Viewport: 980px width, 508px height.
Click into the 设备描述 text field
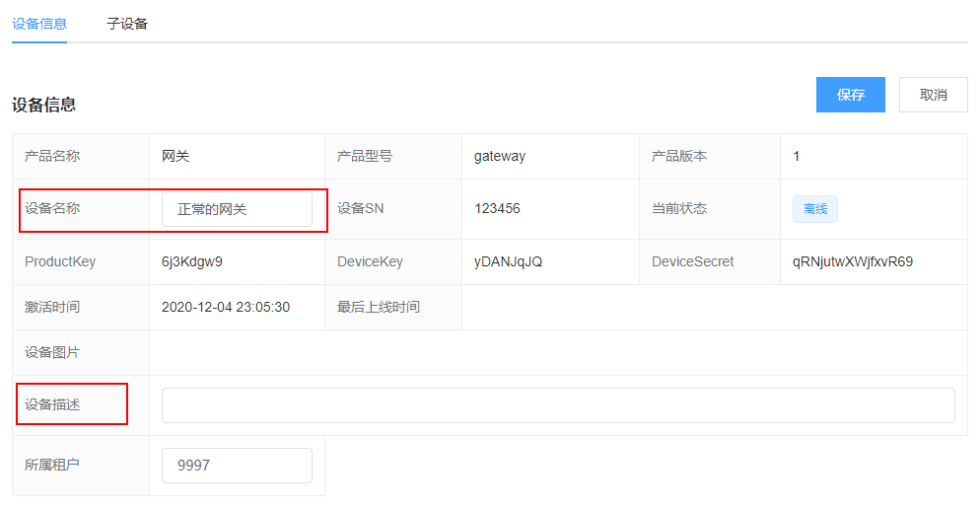(558, 405)
